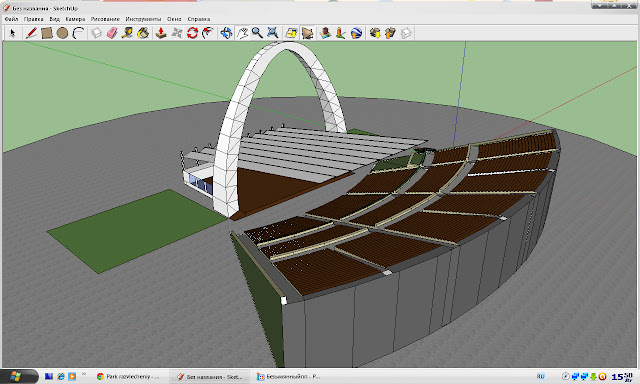Pick the pink Eraser tool
The height and width of the screenshot is (384, 640).
click(112, 33)
